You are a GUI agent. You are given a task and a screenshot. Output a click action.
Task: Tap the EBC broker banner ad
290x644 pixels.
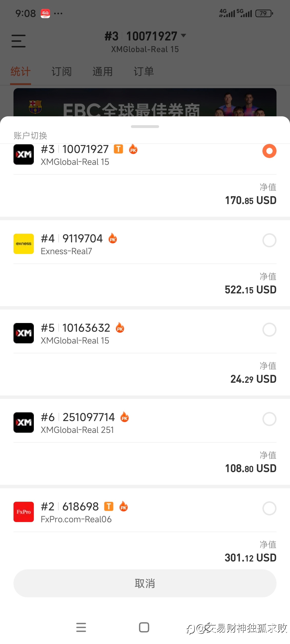145,102
